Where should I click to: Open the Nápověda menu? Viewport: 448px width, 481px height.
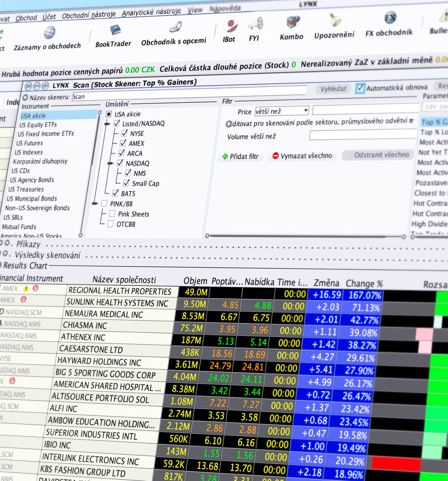click(225, 8)
